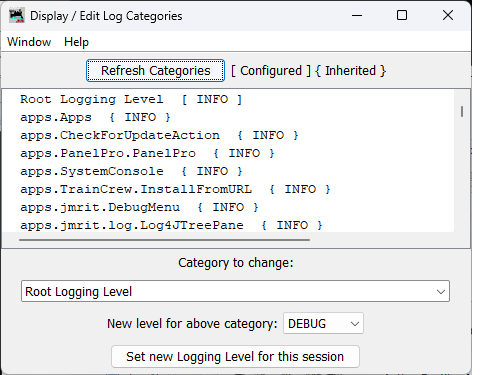Select the apps.jmrit.DebugMenu line
This screenshot has width=480, height=375.
[139, 207]
